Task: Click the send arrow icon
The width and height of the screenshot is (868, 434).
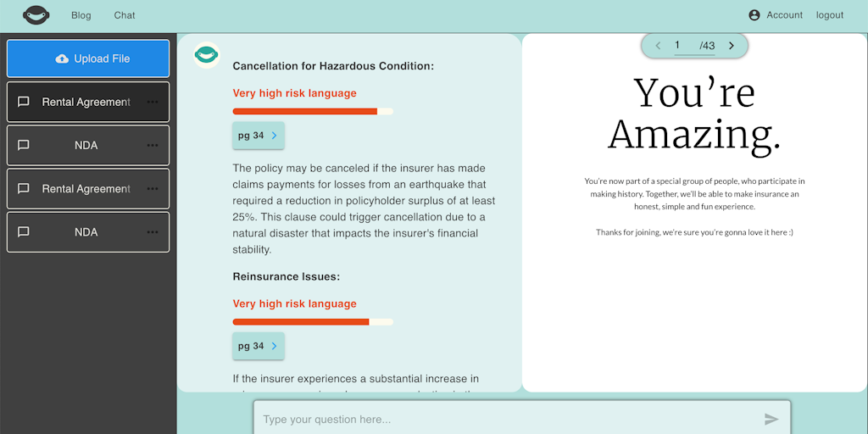Action: coord(771,419)
